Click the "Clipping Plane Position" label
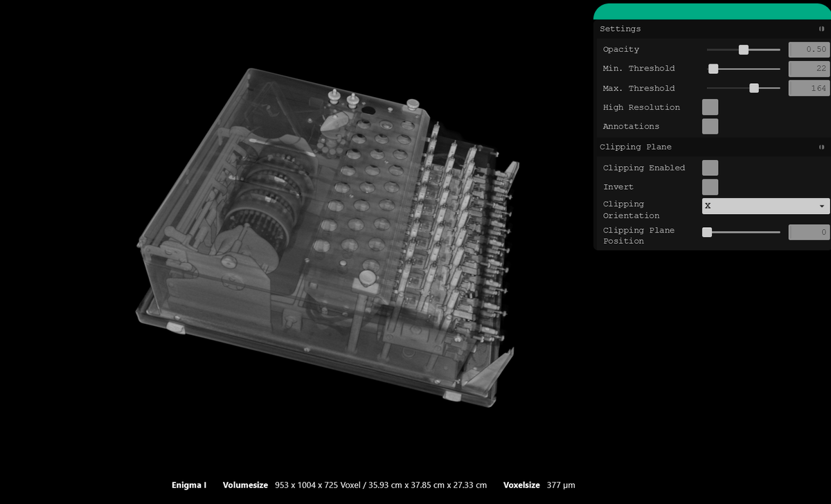Image resolution: width=831 pixels, height=504 pixels. [x=638, y=235]
